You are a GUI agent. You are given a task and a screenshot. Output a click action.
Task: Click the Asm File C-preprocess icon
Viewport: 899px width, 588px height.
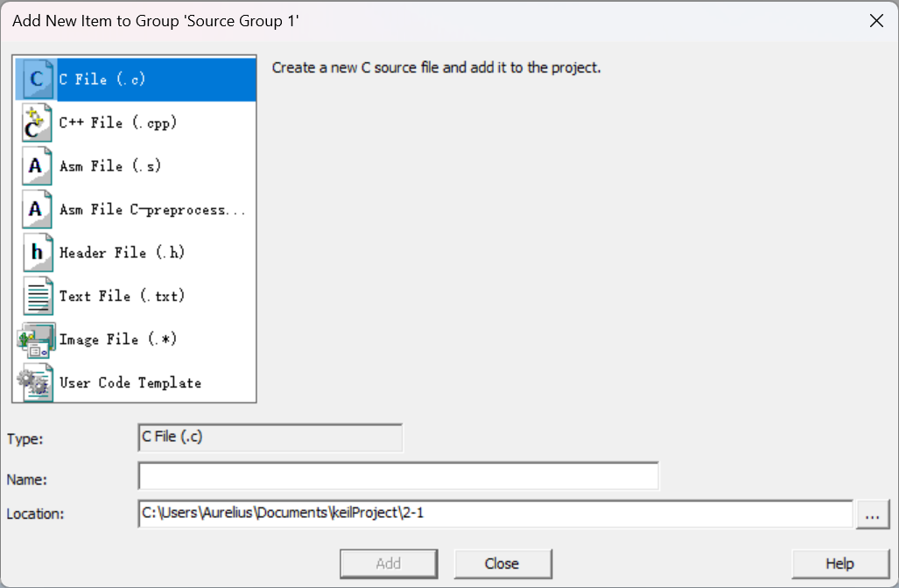(37, 210)
